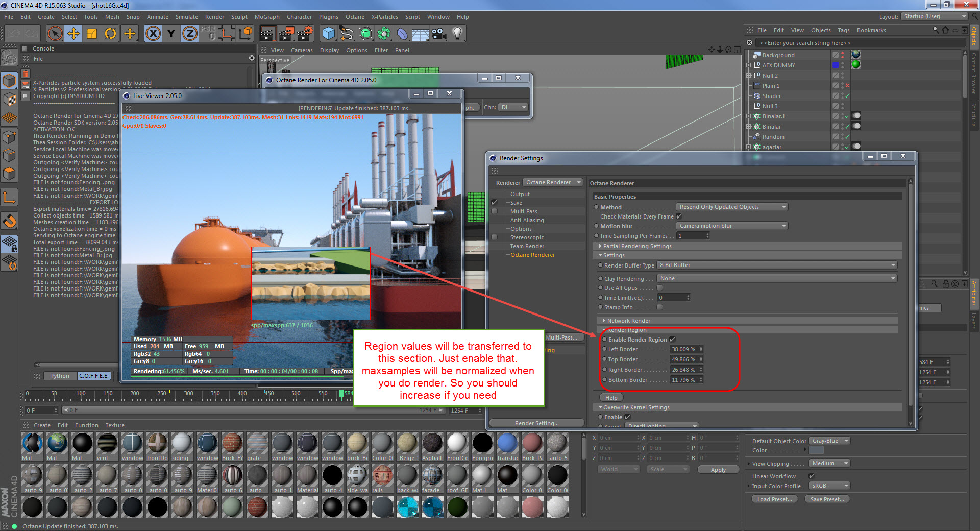The width and height of the screenshot is (980, 531).
Task: Toggle Check Materials Every Frame checkbox
Action: [679, 216]
